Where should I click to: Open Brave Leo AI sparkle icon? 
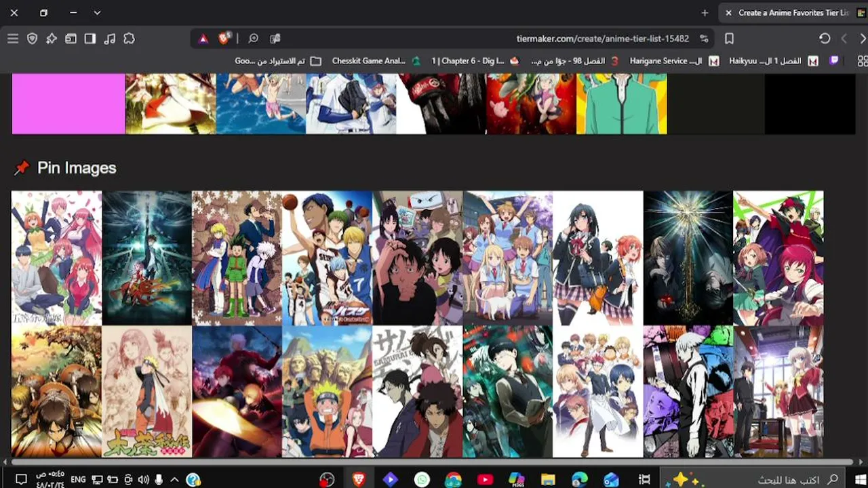[x=52, y=39]
